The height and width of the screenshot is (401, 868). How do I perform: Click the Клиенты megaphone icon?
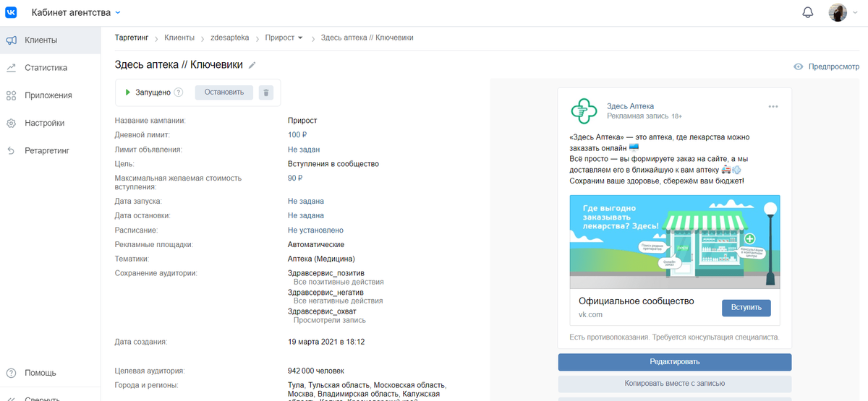(x=12, y=40)
